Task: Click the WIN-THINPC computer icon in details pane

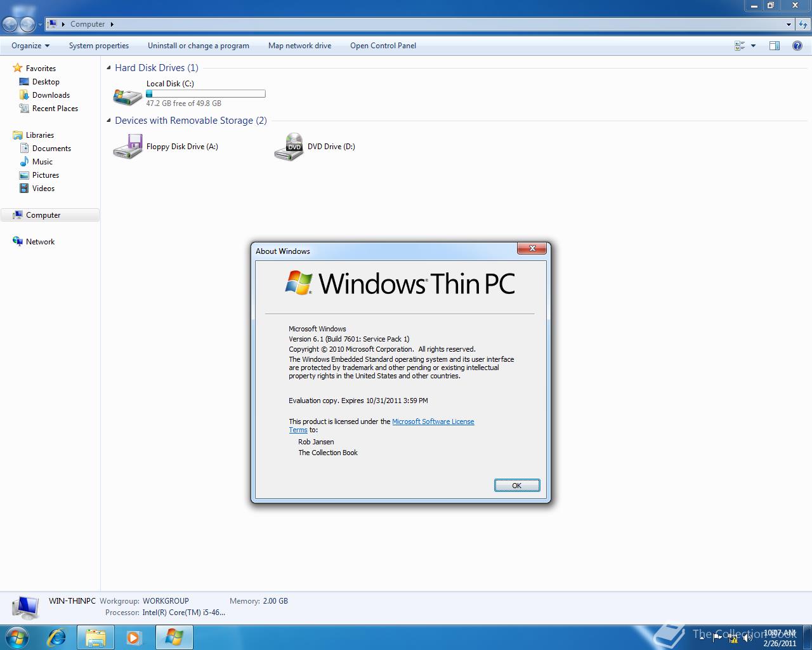Action: pyautogui.click(x=25, y=607)
